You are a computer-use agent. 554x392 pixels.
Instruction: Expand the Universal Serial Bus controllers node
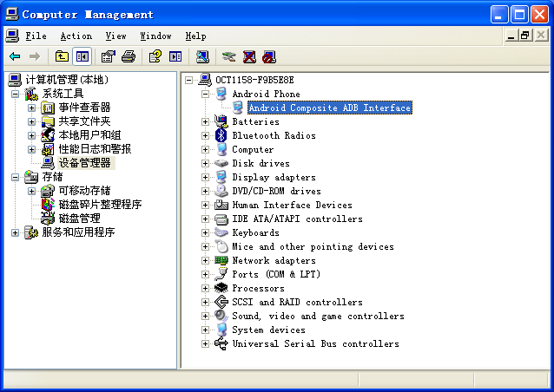[206, 343]
